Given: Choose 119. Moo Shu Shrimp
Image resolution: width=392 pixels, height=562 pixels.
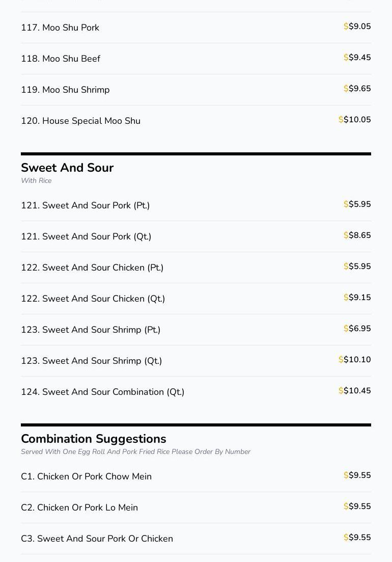Looking at the screenshot, I should (x=65, y=90).
